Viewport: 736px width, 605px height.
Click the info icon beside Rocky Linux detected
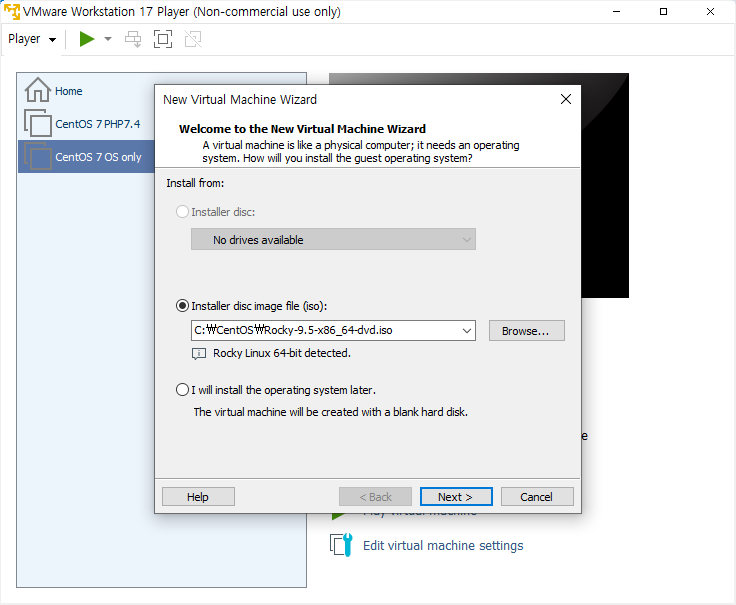(199, 353)
